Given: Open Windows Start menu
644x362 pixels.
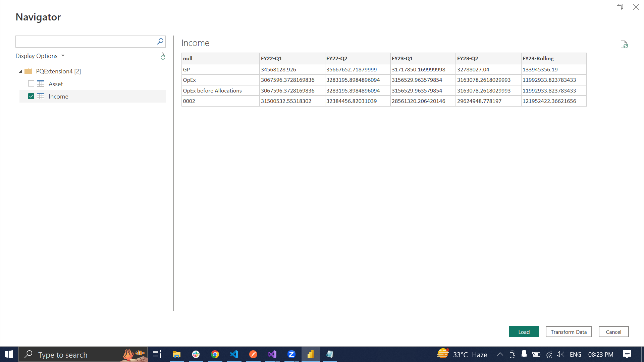Looking at the screenshot, I should pos(9,354).
